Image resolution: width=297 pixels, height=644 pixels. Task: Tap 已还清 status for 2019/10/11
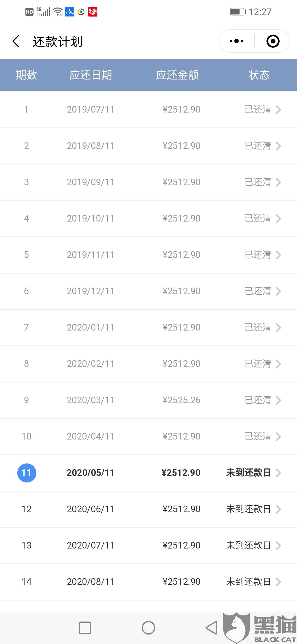click(258, 219)
